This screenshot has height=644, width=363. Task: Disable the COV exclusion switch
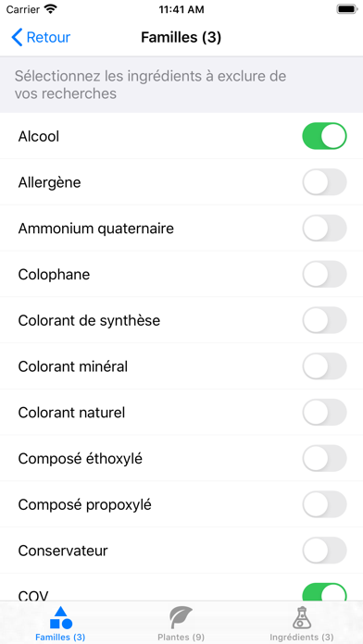coord(325,592)
